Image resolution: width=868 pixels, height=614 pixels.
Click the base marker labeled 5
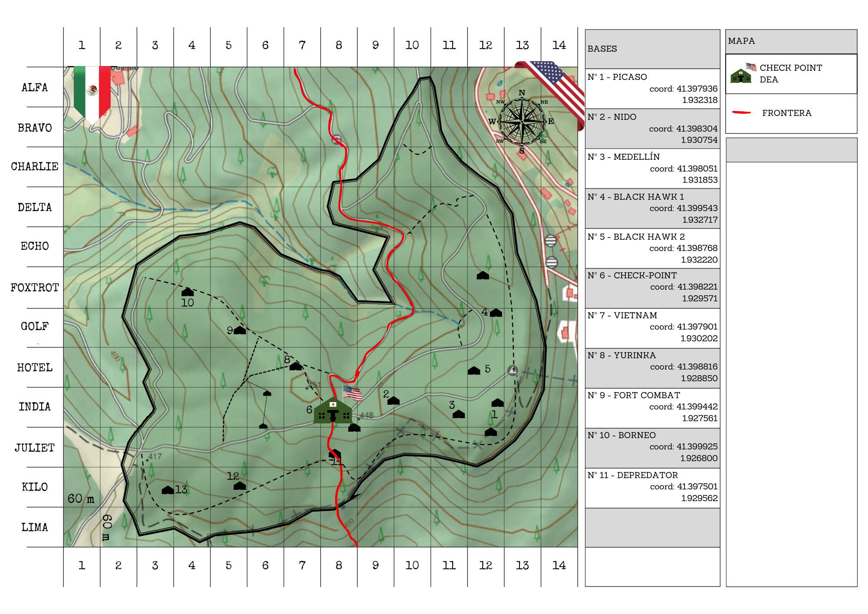click(x=474, y=370)
